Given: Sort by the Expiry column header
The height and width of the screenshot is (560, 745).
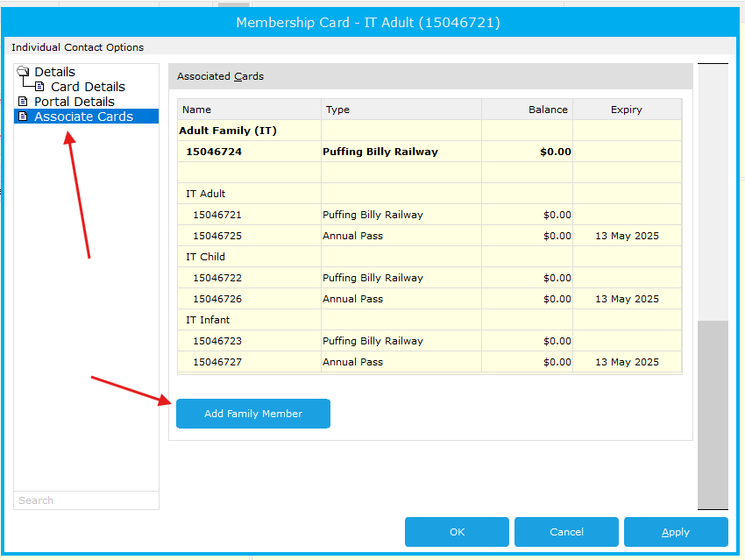Looking at the screenshot, I should tap(628, 110).
